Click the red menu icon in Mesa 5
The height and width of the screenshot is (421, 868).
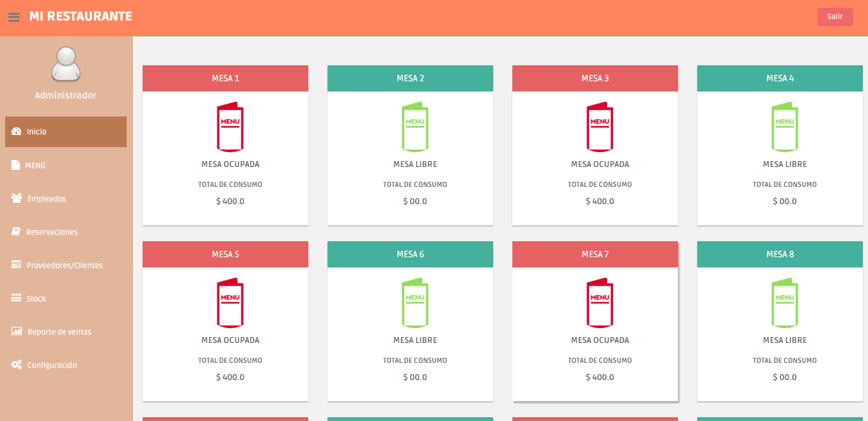[x=230, y=303]
